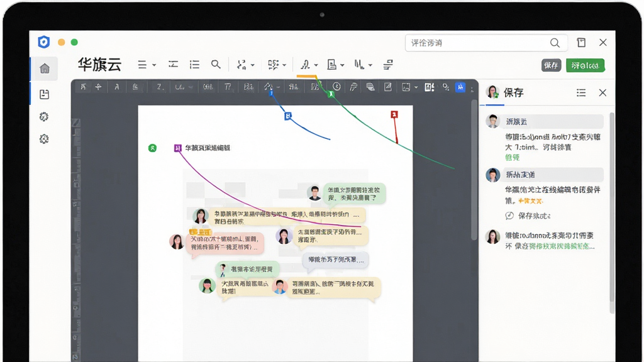
Task: Click the lowest gear icon in left sidebar
Action: coord(44,139)
